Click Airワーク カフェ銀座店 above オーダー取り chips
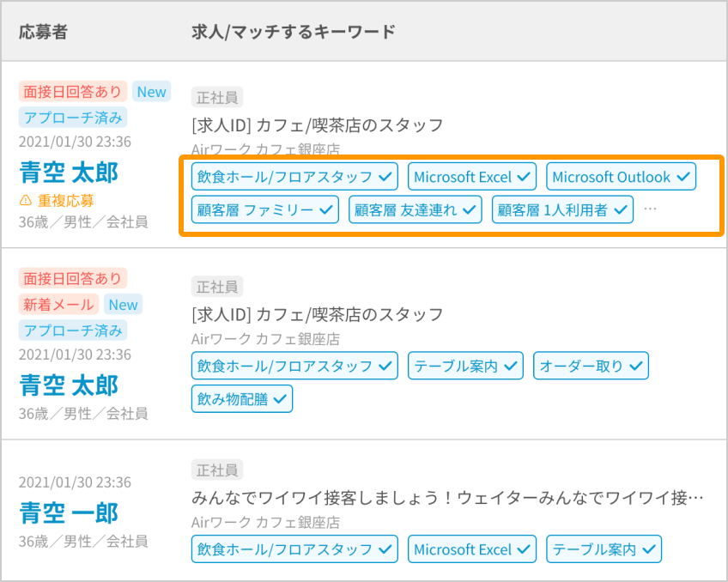The height and width of the screenshot is (582, 728). pyautogui.click(x=265, y=339)
